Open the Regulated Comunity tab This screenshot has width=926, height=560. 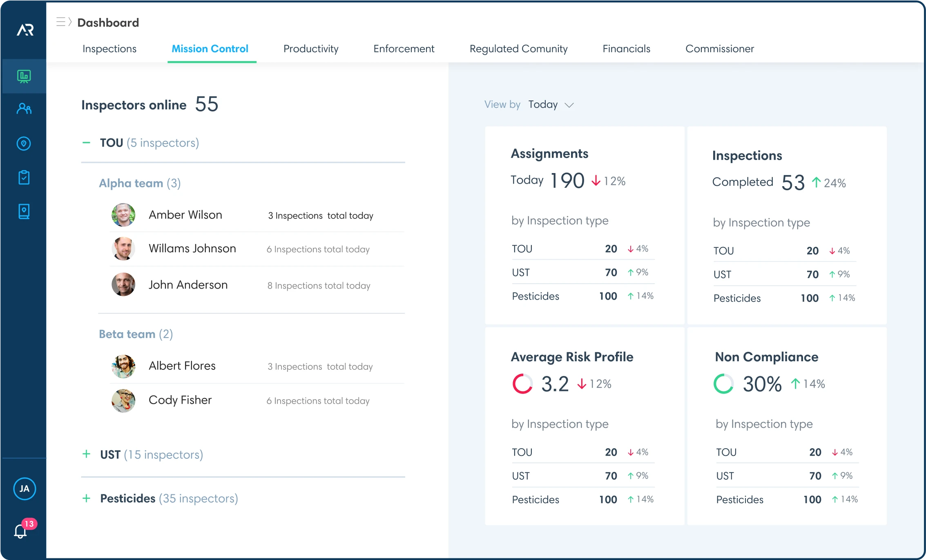tap(518, 49)
